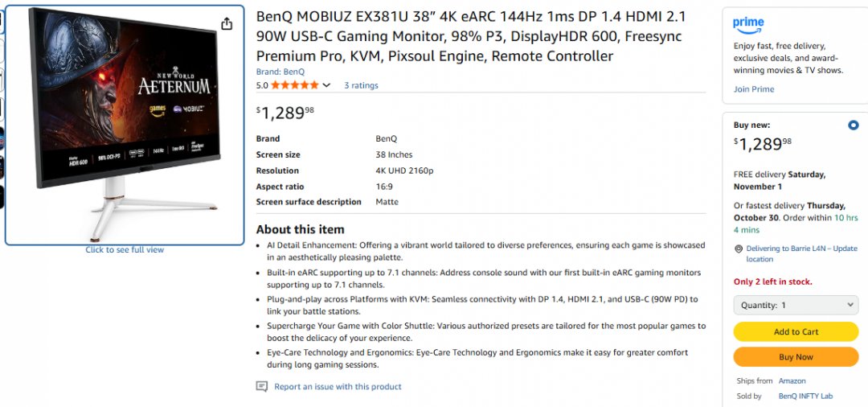Click the report issue speech bubble icon
This screenshot has height=407, width=868.
(261, 387)
